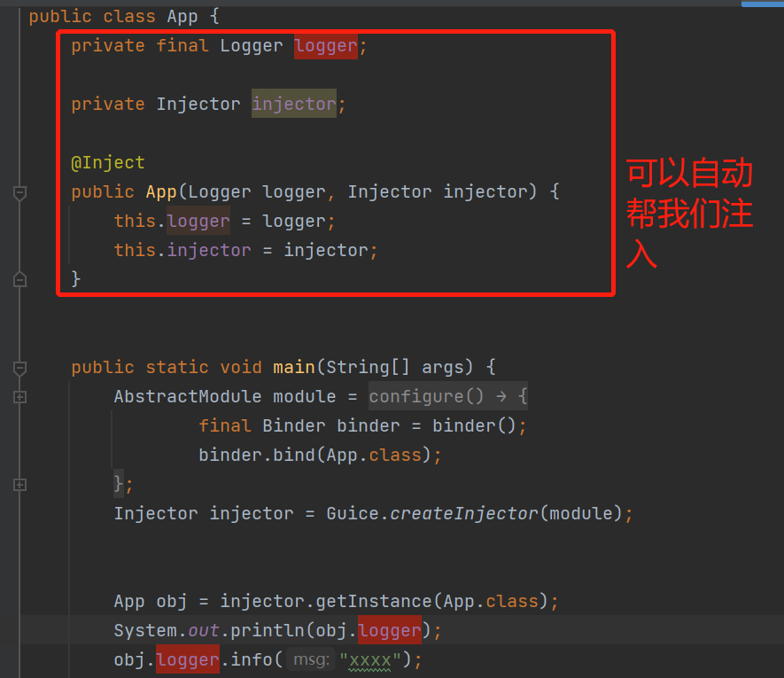
Task: Collapse the App constructor fold marker
Action: pyautogui.click(x=19, y=191)
